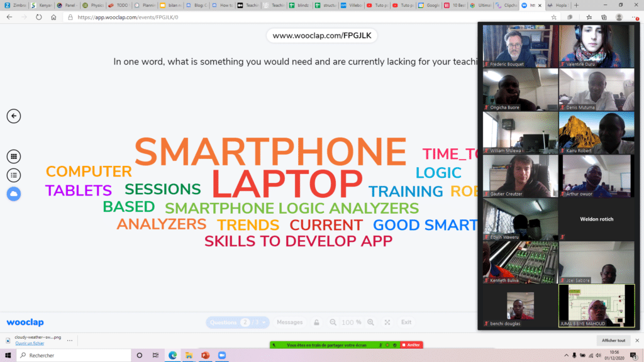This screenshot has width=644, height=362.
Task: Switch to the Zimbra browser tab
Action: tap(13, 5)
